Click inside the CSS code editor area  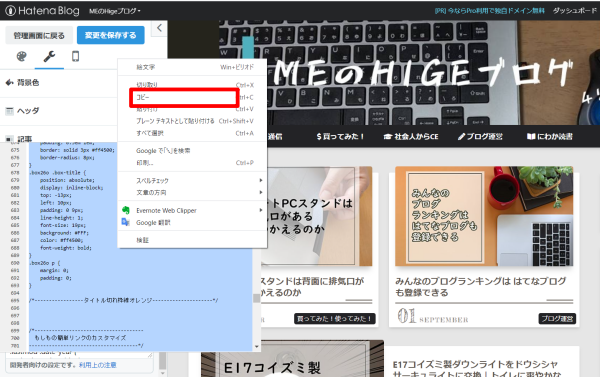point(141,299)
